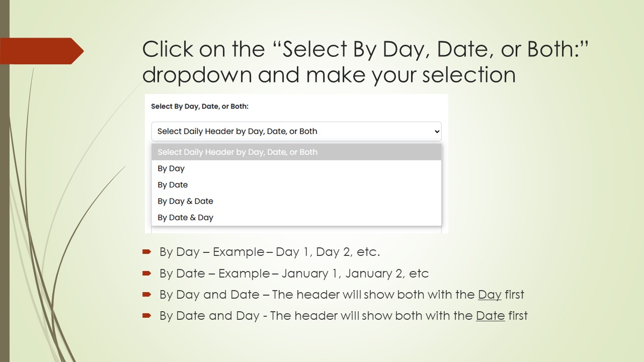Click bullet arrow beside "By Day and Date"
The width and height of the screenshot is (644, 362).
(146, 294)
